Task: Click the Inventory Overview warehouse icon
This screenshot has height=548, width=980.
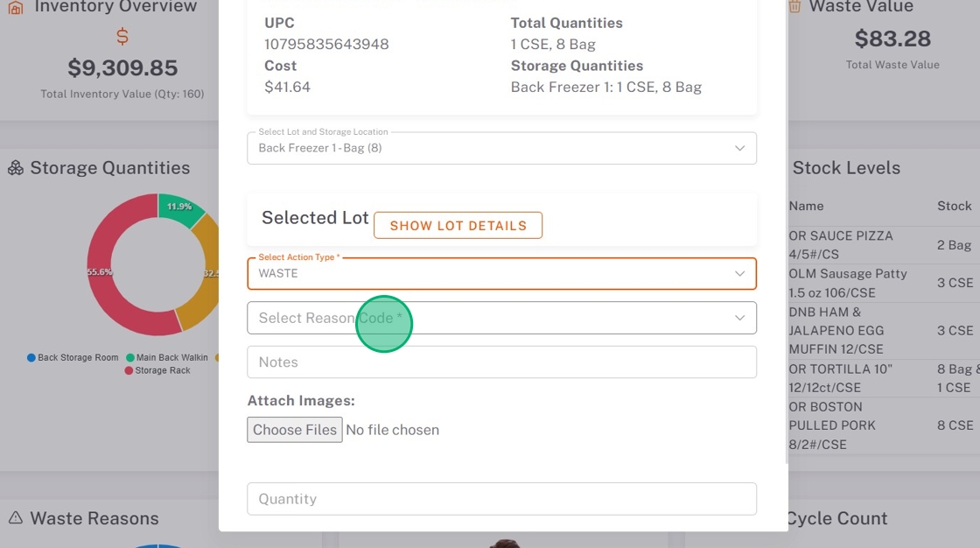Action: click(15, 7)
